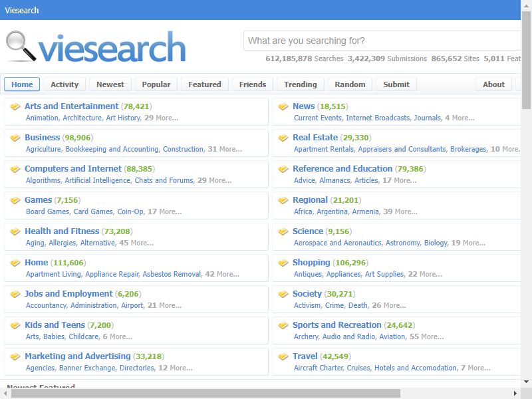The width and height of the screenshot is (532, 399).
Task: Click the folder icon beside Sports and Recreation
Action: [x=283, y=325]
